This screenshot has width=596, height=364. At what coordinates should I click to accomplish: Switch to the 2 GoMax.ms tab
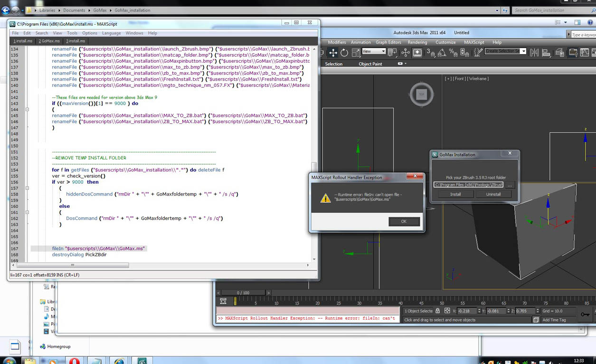pos(49,41)
